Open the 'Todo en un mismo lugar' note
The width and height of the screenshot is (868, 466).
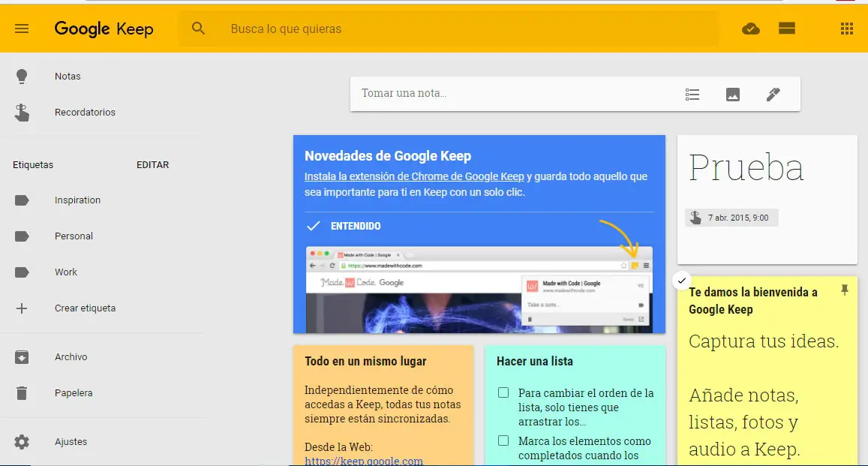[x=383, y=405]
